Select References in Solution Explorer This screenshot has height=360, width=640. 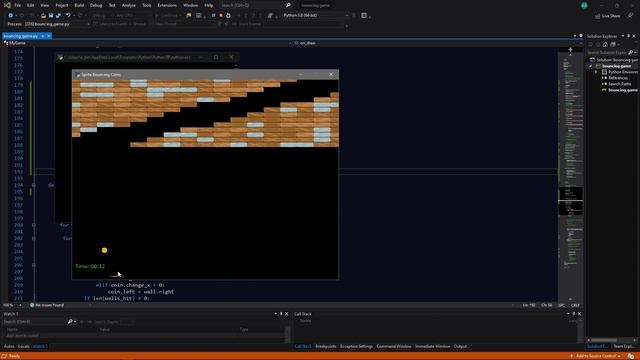(618, 78)
